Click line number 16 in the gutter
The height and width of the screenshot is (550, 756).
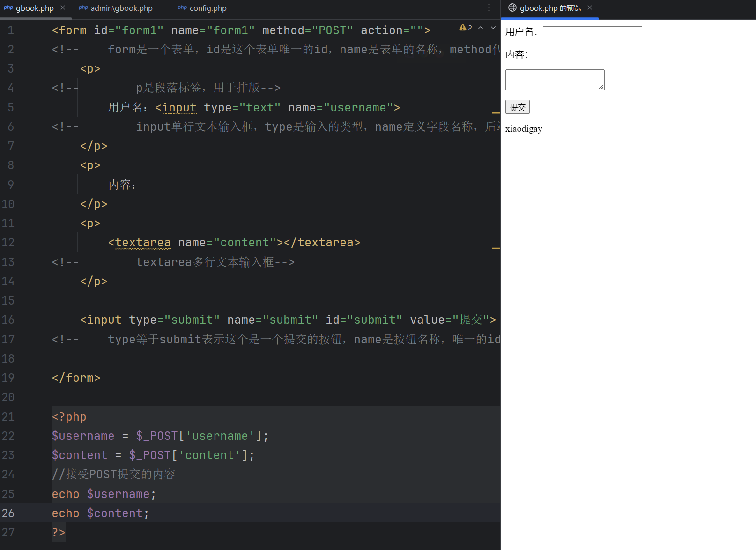8,320
